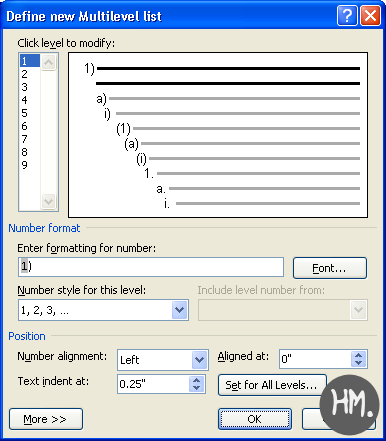Select level 5 in the level list

point(24,113)
